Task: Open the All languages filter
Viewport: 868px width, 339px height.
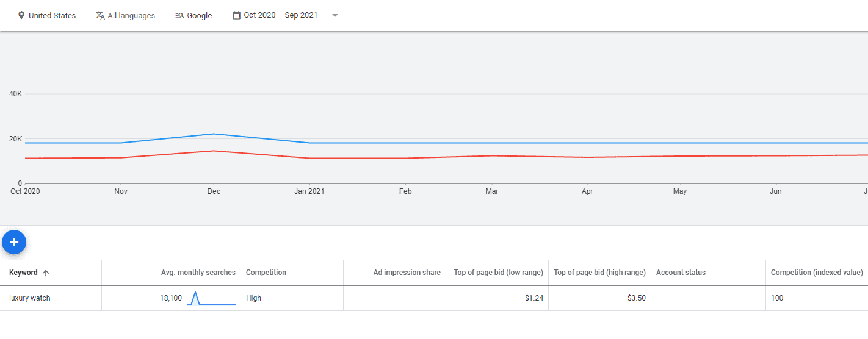Action: click(x=131, y=16)
